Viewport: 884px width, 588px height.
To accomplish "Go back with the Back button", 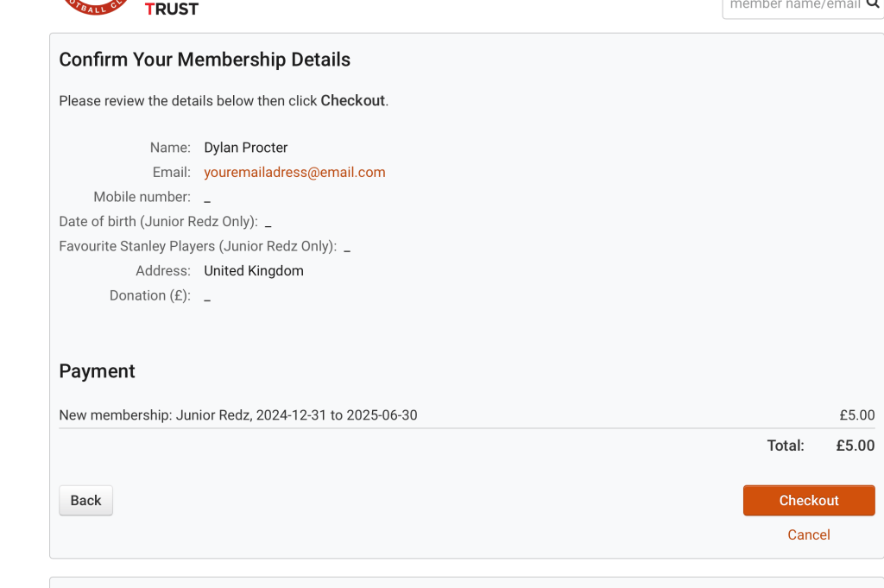I will (85, 501).
